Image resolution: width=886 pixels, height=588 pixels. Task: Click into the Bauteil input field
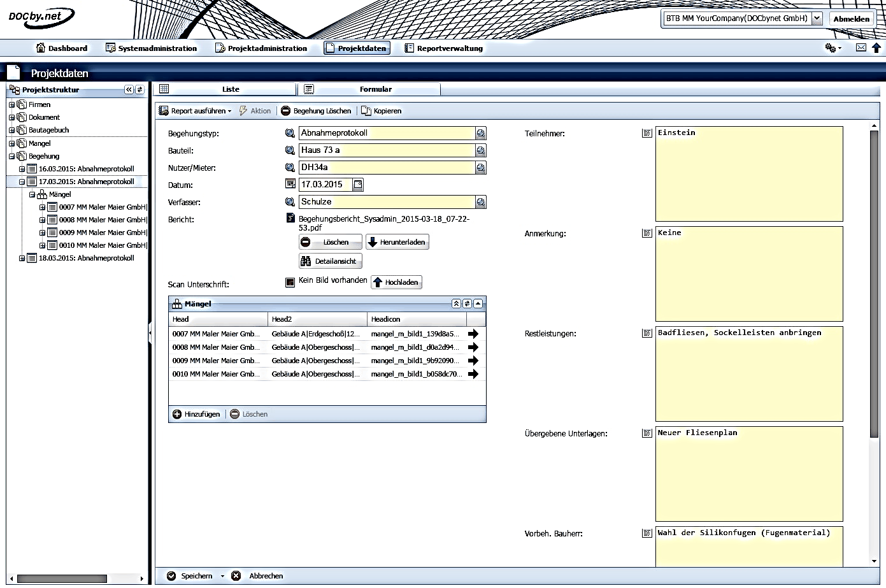(387, 150)
